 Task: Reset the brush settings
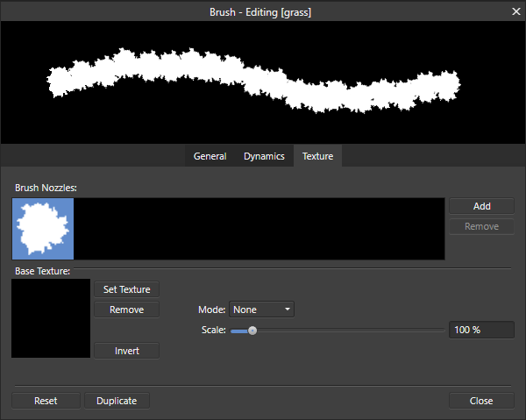click(46, 401)
